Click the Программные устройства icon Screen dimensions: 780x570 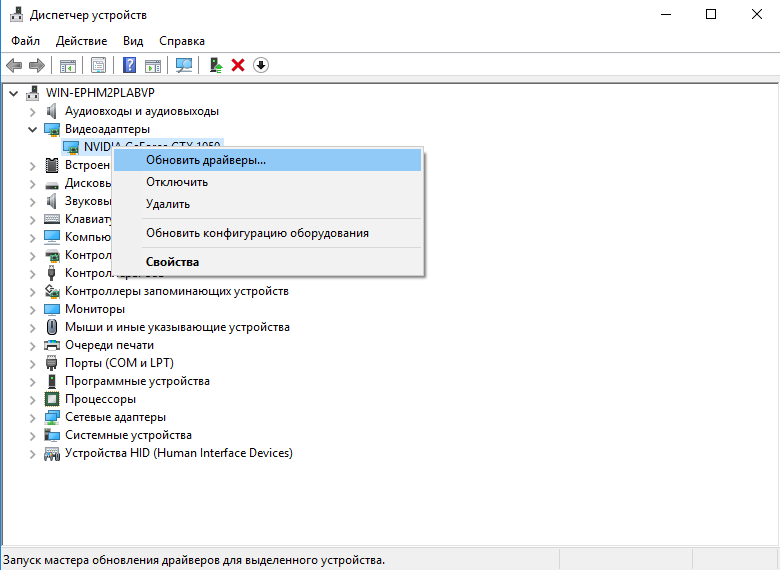tap(52, 381)
